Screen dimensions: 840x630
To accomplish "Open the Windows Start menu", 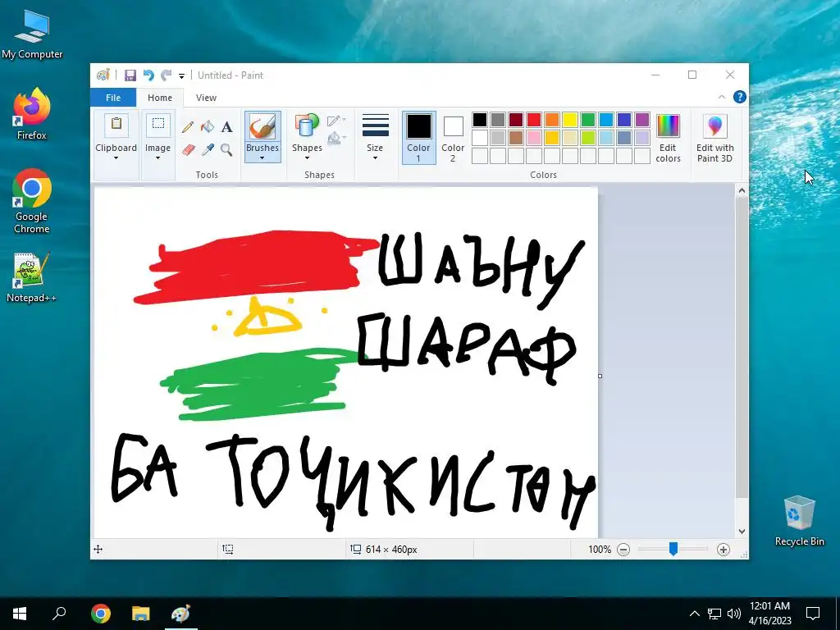I will (x=20, y=614).
